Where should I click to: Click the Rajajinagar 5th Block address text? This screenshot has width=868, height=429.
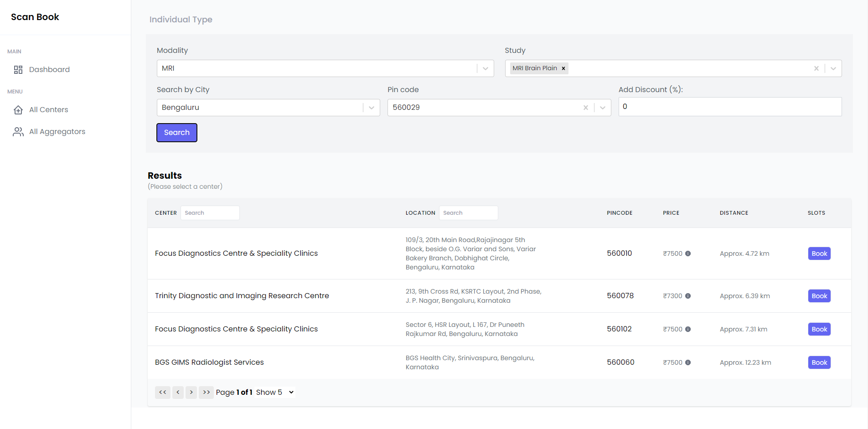(x=471, y=253)
